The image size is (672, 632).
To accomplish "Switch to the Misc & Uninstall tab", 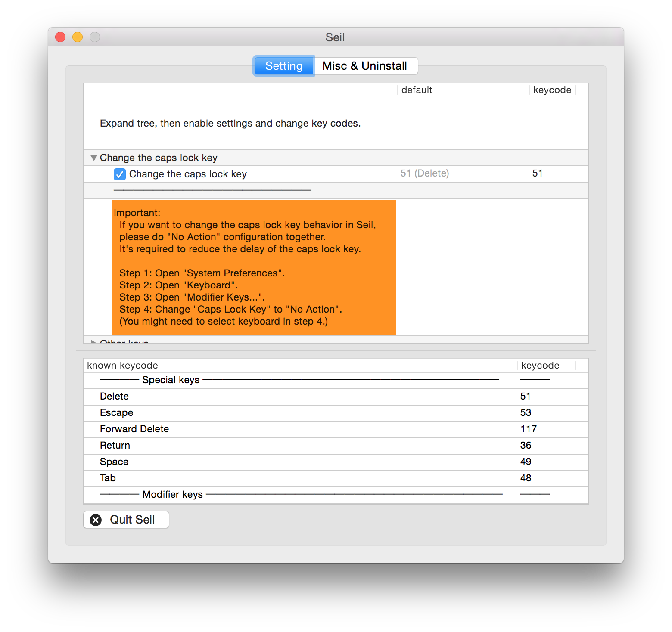I will pos(366,66).
